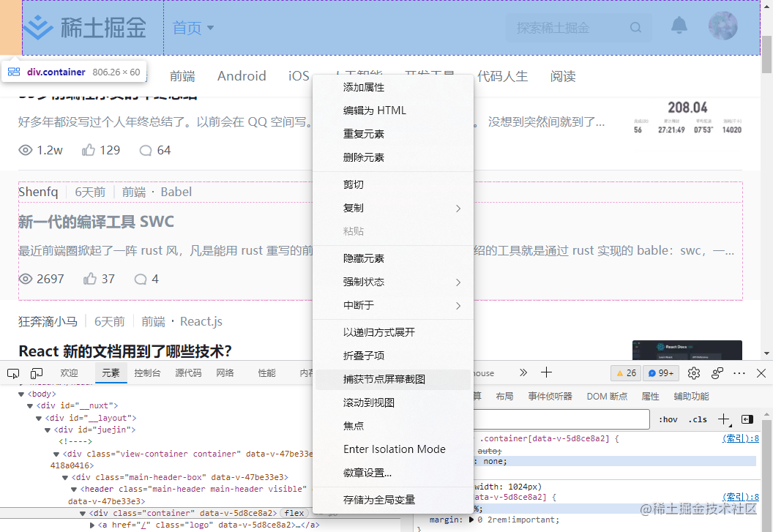Viewport: 773px width, 532px height.
Task: Open React Docs article thumbnail
Action: tap(687, 350)
